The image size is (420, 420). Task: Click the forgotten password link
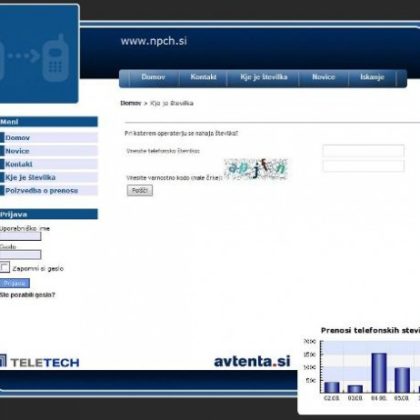28,295
